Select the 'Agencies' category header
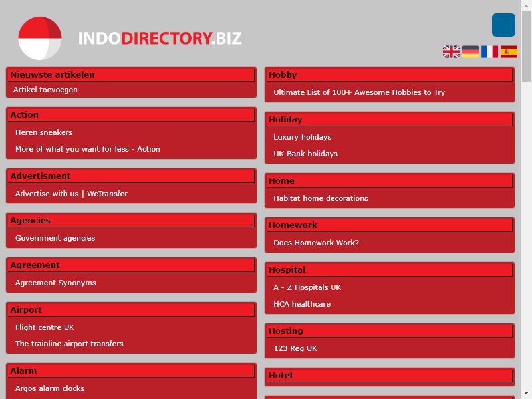Viewport: 532px width, 399px height. pos(131,221)
